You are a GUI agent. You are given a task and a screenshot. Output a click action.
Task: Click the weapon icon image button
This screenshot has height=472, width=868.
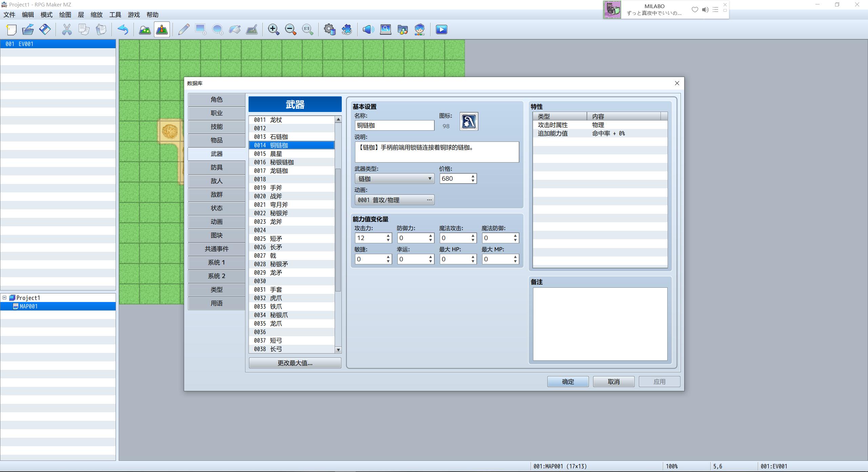coord(469,121)
